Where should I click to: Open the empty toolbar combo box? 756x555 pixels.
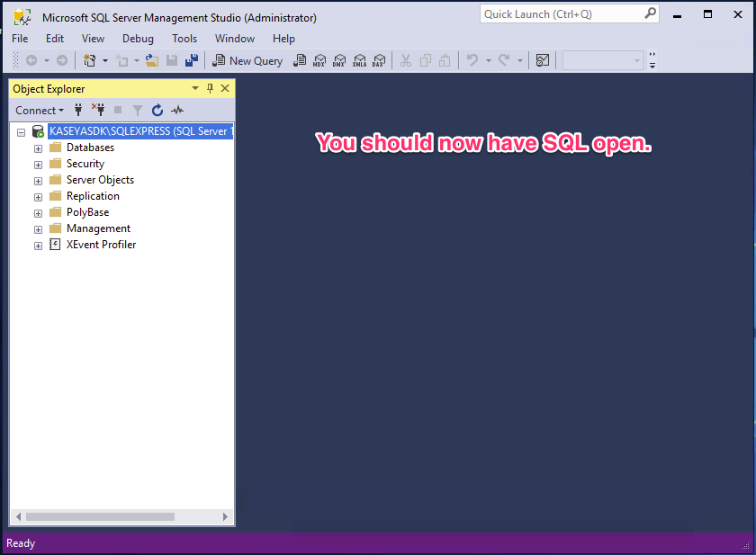pos(603,60)
